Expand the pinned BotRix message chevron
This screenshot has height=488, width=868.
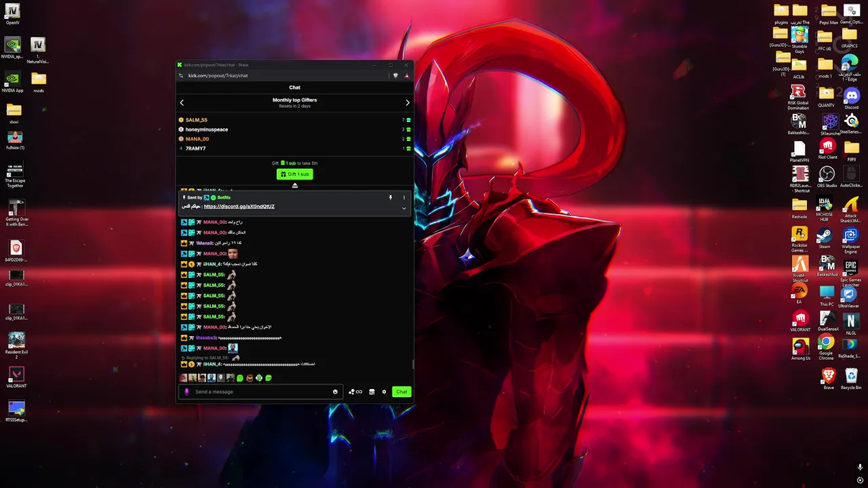click(404, 208)
